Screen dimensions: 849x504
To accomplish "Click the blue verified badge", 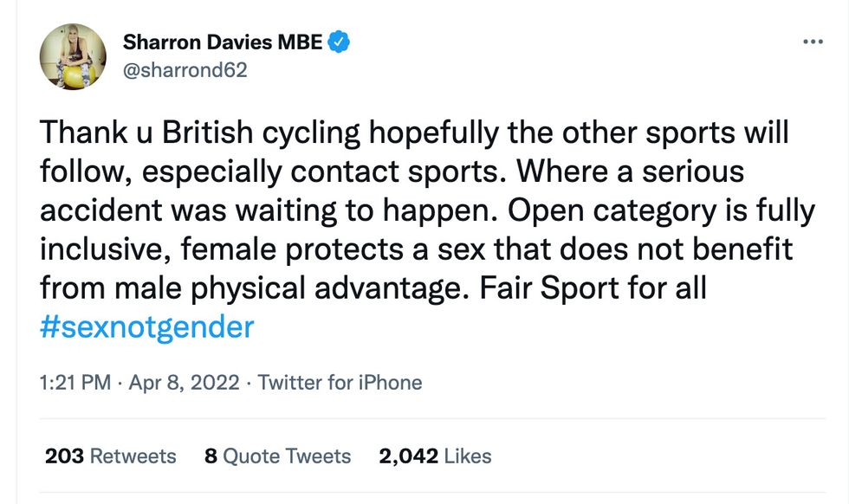I will pyautogui.click(x=340, y=42).
